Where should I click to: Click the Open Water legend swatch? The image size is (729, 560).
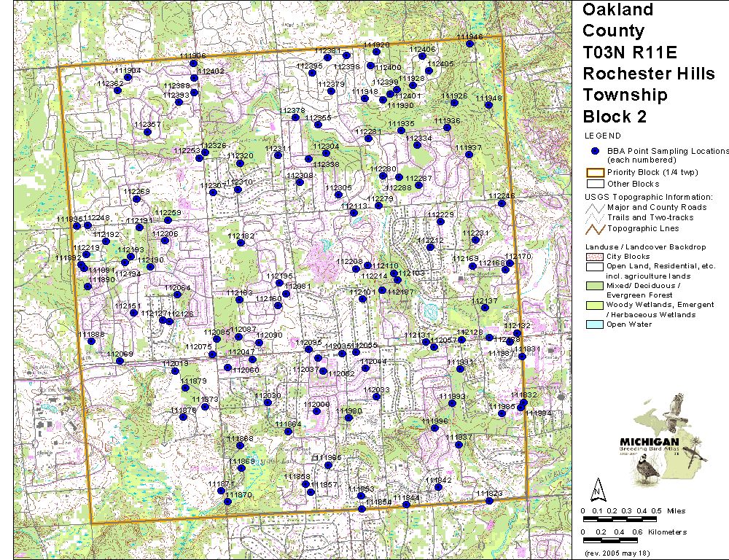tap(595, 324)
